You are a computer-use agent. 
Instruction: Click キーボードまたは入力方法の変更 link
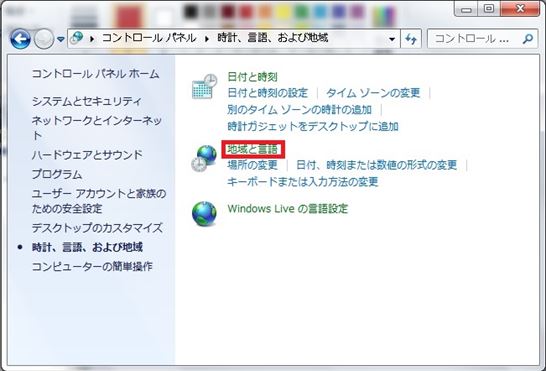[303, 181]
